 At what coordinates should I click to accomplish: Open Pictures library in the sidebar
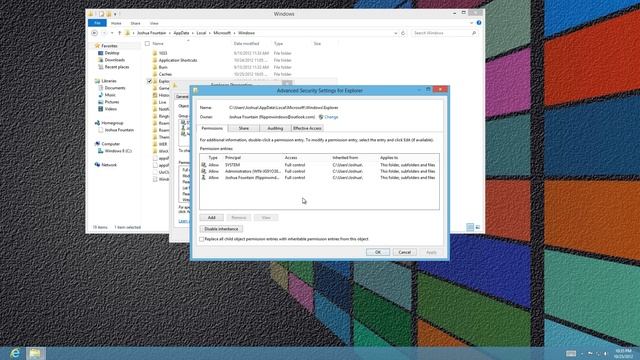[109, 102]
